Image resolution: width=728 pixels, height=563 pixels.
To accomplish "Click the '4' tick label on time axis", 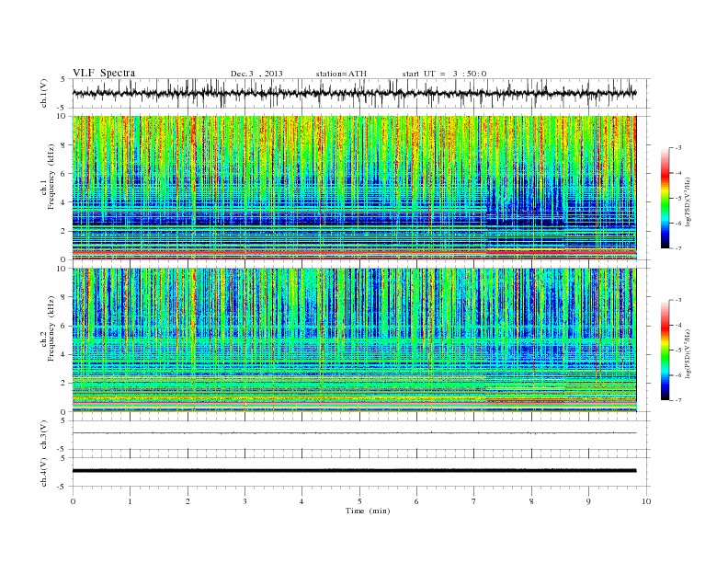I will tap(301, 501).
